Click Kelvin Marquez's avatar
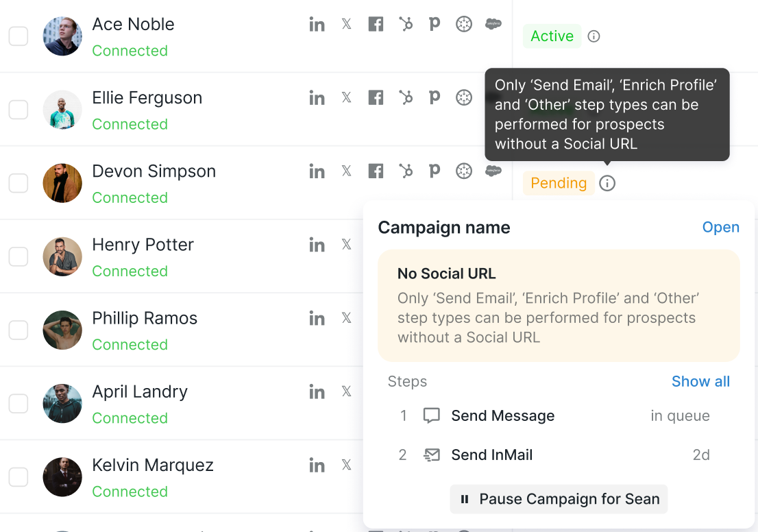The image size is (758, 532). (x=62, y=477)
